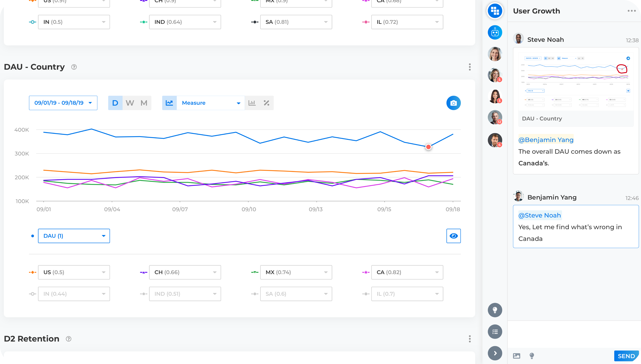Select the Daily (D) granularity
This screenshot has width=641, height=364.
tap(115, 103)
